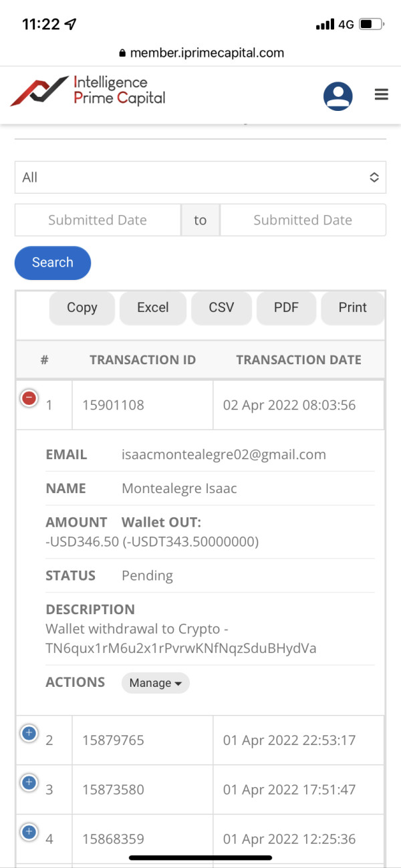Click the Intelligence Prime Capital logo

click(x=88, y=91)
